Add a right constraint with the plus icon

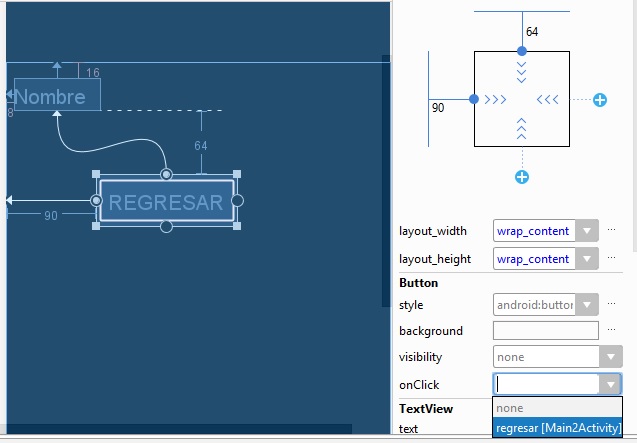[x=599, y=100]
